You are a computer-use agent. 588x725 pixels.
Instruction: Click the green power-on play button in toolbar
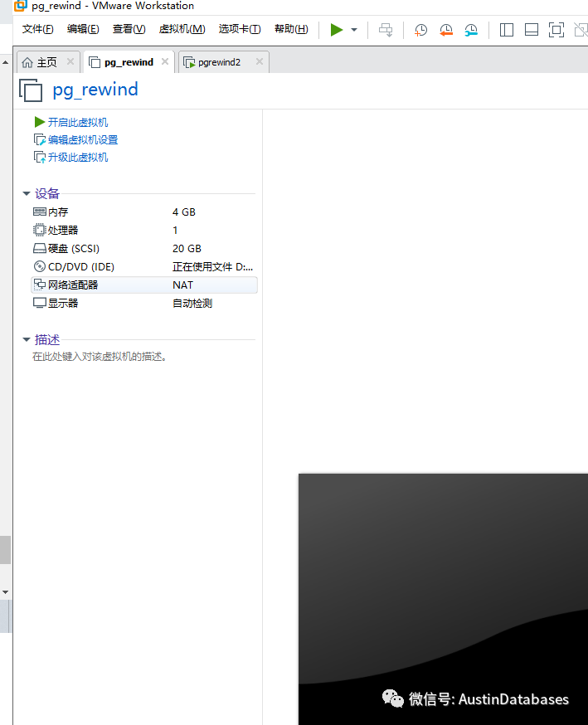click(337, 30)
